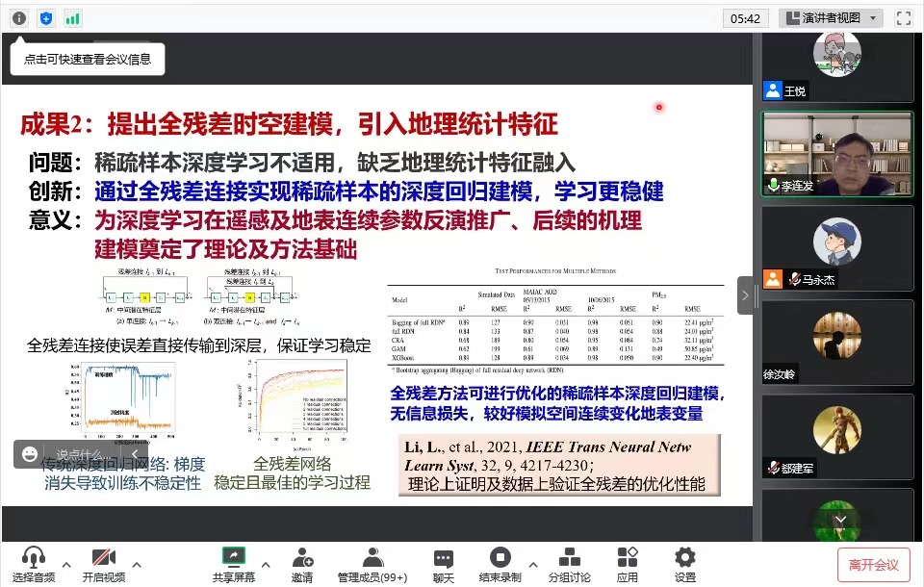The width and height of the screenshot is (924, 587).
Task: Toggle microphone via 选择音频
Action: tap(34, 565)
